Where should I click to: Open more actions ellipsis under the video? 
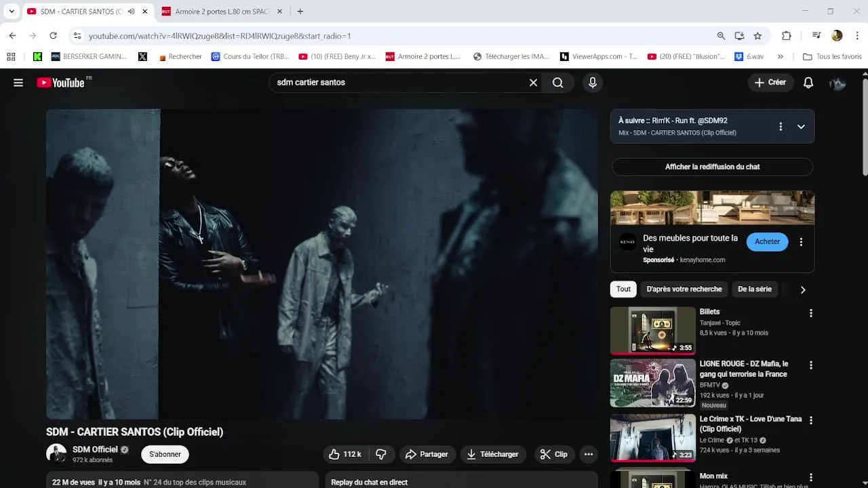click(589, 454)
